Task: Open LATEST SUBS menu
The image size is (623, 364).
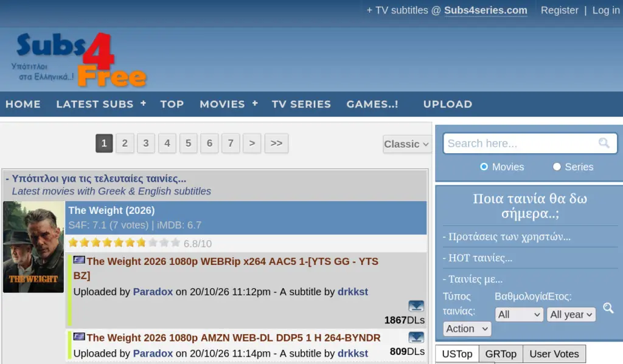Action: (94, 104)
